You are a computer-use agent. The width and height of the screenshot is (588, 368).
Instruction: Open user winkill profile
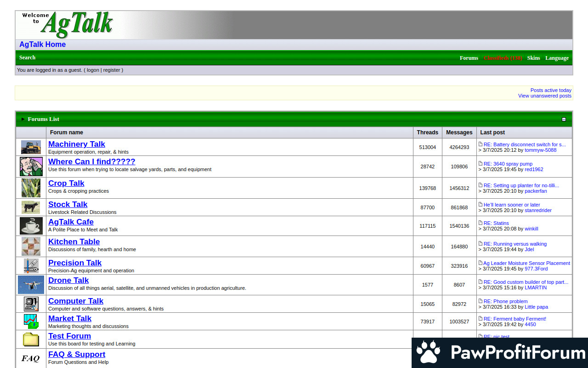531,229
